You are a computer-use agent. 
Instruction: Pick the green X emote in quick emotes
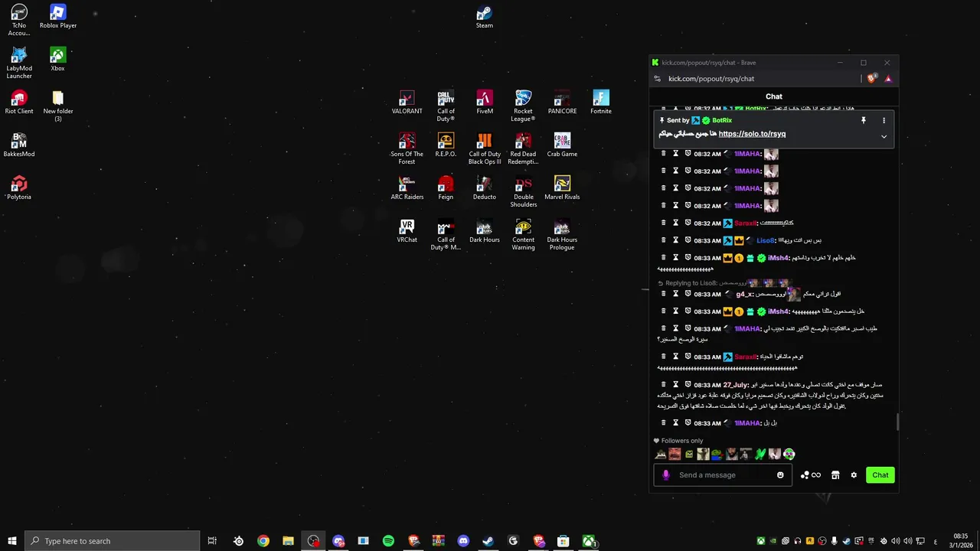tap(760, 454)
